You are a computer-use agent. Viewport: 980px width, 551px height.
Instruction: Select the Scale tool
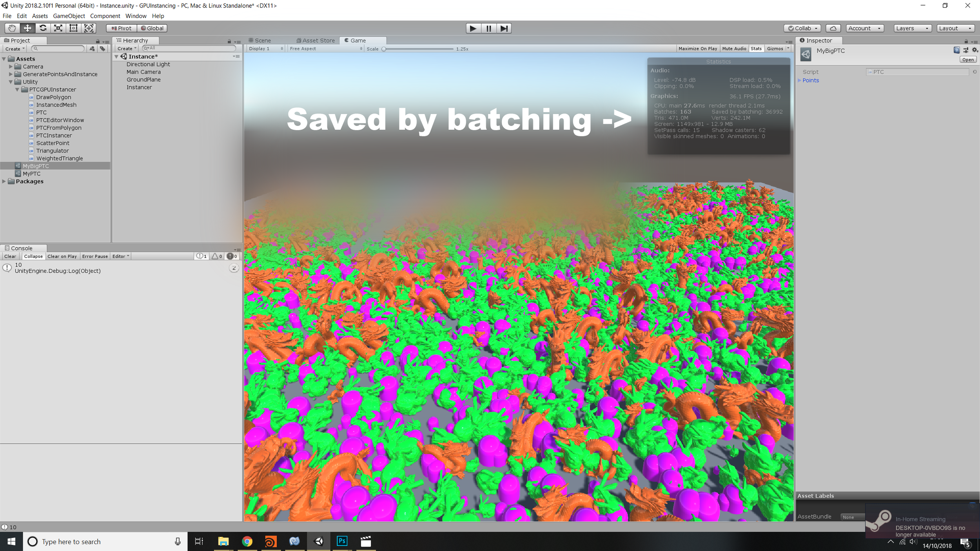(x=58, y=28)
